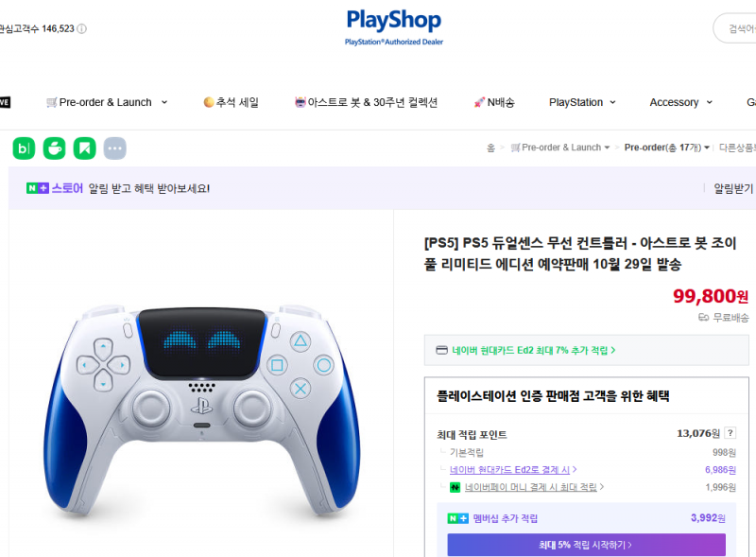Click 최대 5% 적립 시작하기 button

586,545
